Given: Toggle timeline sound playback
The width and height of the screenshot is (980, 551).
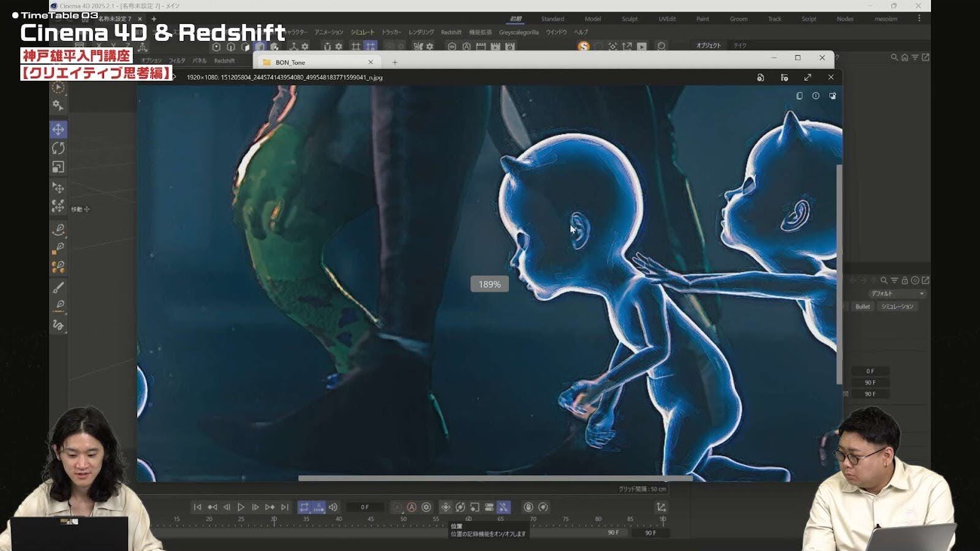Looking at the screenshot, I should pyautogui.click(x=333, y=507).
